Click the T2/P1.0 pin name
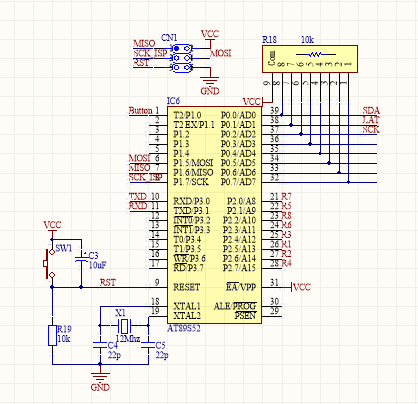 [x=187, y=115]
